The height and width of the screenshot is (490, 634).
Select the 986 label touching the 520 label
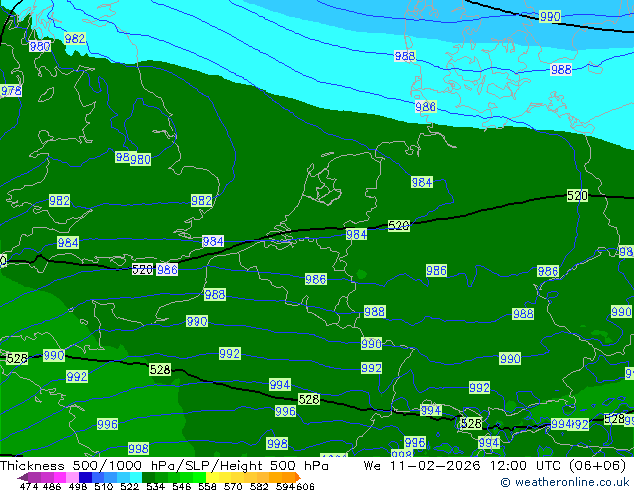point(167,270)
